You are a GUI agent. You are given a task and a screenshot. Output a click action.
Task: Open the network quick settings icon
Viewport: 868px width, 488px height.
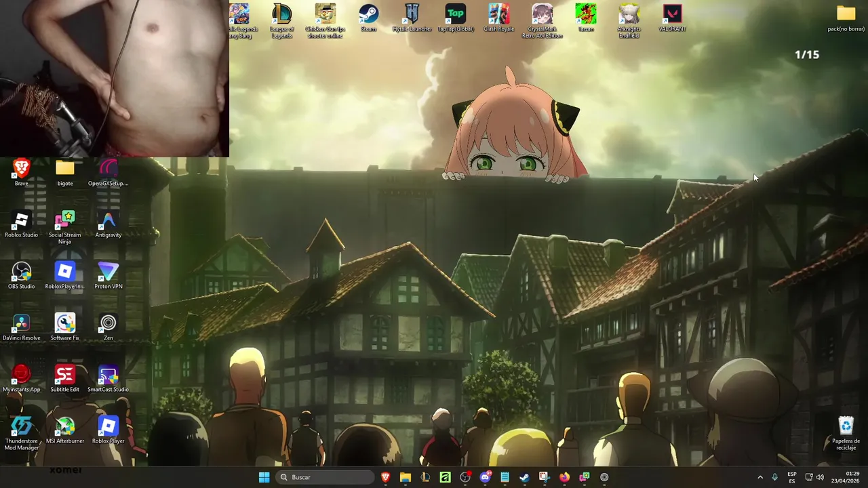tap(809, 477)
